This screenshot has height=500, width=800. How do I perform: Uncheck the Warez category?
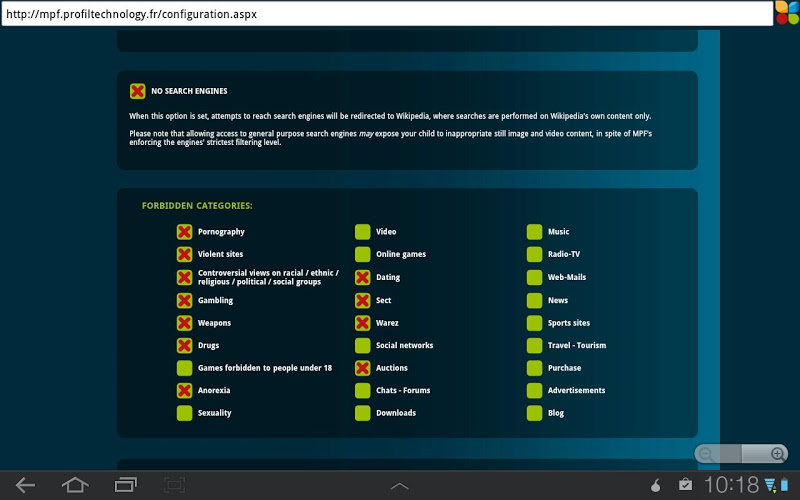pos(362,323)
